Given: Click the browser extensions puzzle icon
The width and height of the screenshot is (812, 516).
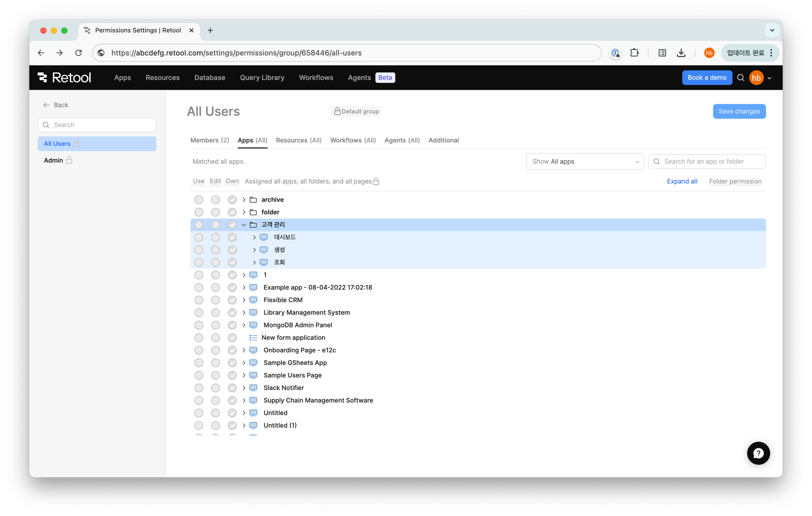Looking at the screenshot, I should point(634,53).
